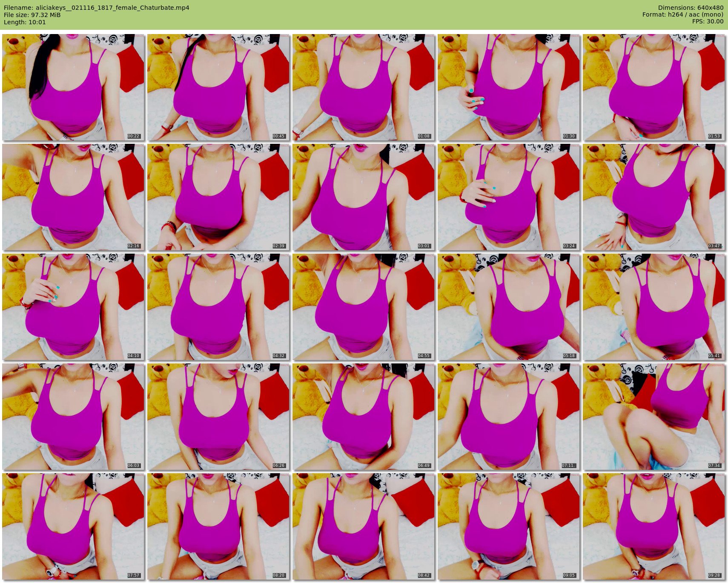Click the thumbnail timestamped 00:22

click(73, 87)
